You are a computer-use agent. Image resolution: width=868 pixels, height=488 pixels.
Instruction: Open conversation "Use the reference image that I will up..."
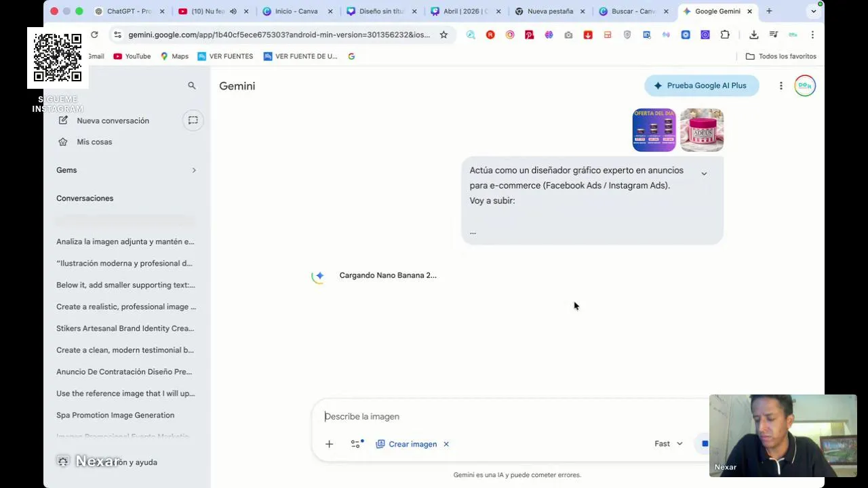125,393
